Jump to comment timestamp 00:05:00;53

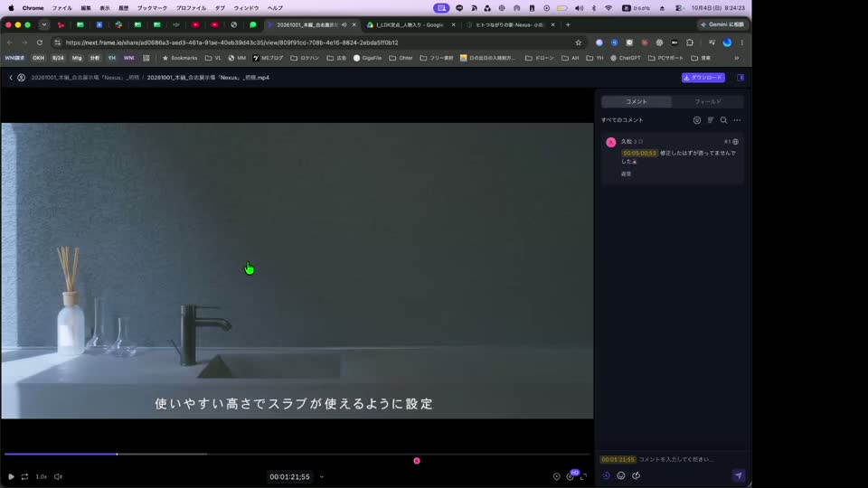(x=639, y=154)
